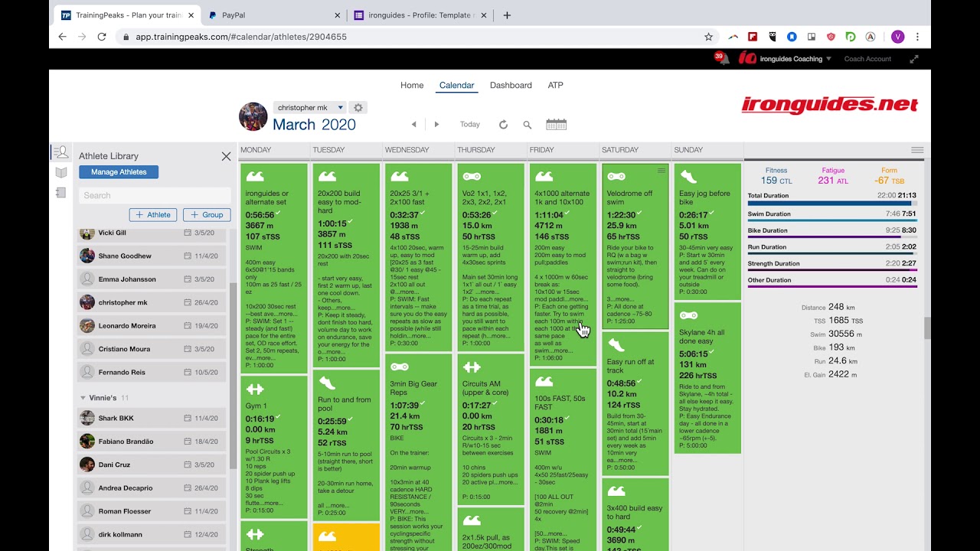Click the + Athlete button

click(x=153, y=214)
